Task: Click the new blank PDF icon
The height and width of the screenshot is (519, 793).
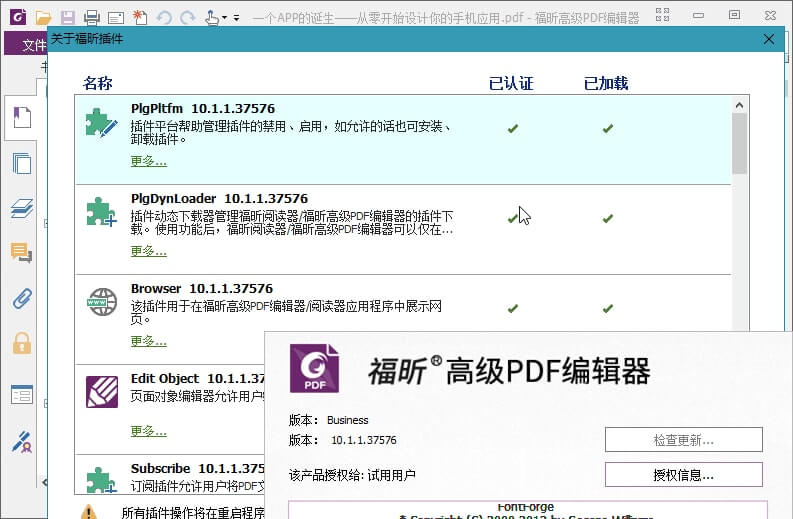Action: 139,17
